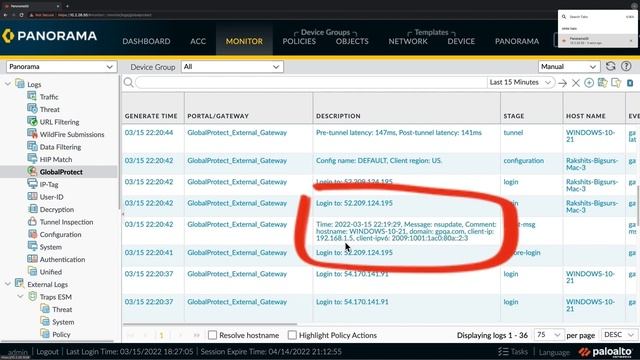Click the Traps ESM Policy icon

(44, 334)
